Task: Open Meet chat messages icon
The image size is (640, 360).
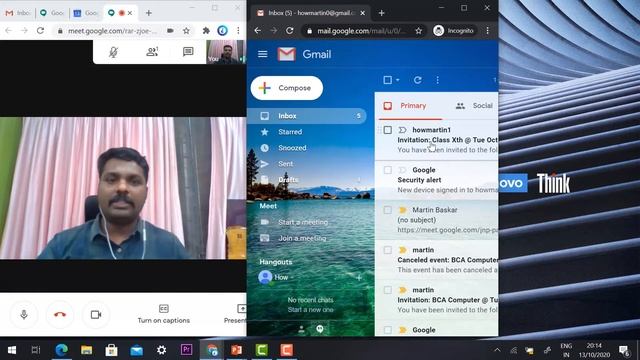Action: (188, 52)
